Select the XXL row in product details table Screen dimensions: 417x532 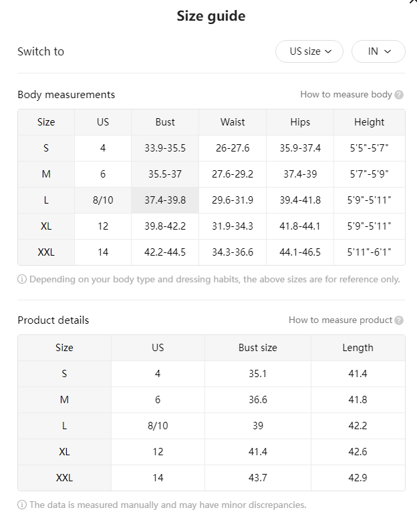[x=211, y=478]
